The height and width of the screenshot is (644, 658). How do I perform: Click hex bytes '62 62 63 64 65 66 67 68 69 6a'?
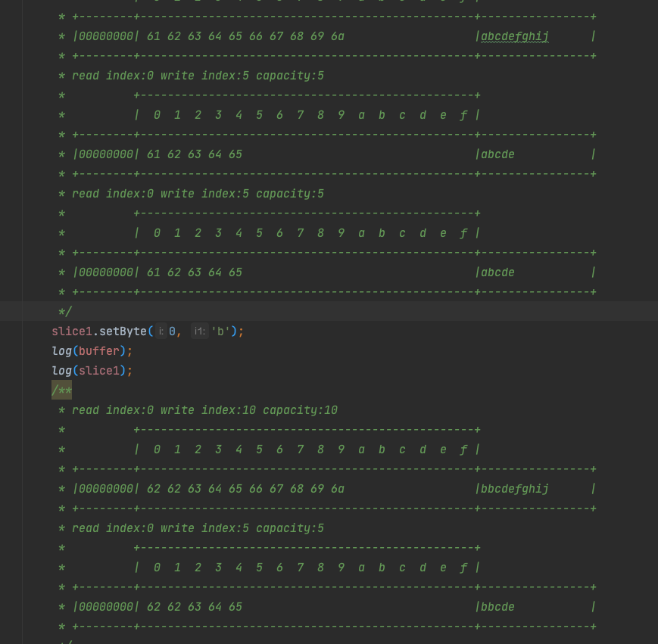pos(245,489)
